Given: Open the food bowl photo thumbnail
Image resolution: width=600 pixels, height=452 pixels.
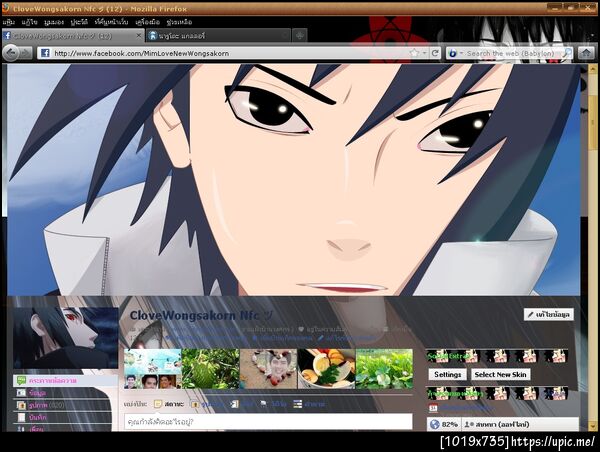Looking at the screenshot, I should 326,369.
